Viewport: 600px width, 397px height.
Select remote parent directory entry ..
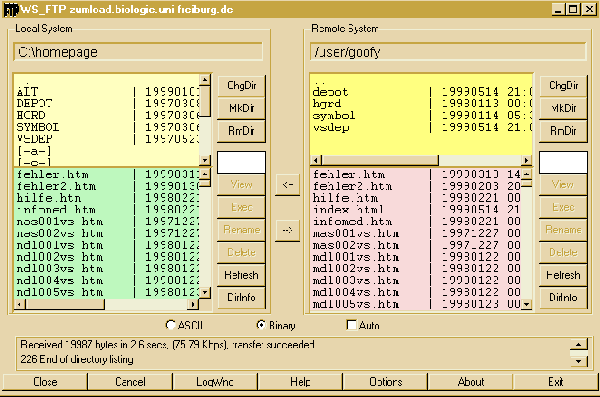tap(421, 82)
